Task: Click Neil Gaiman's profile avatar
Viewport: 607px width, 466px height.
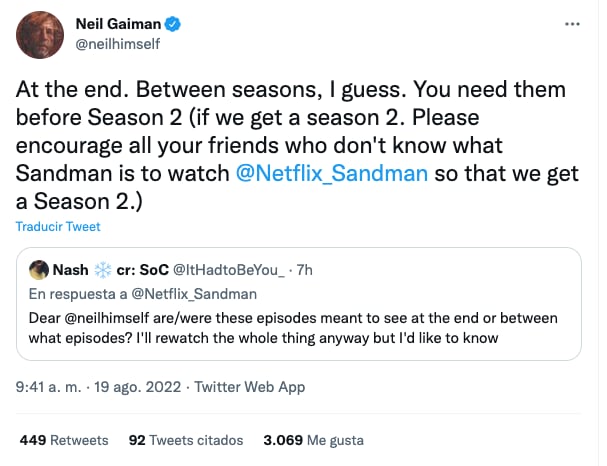Action: 40,33
